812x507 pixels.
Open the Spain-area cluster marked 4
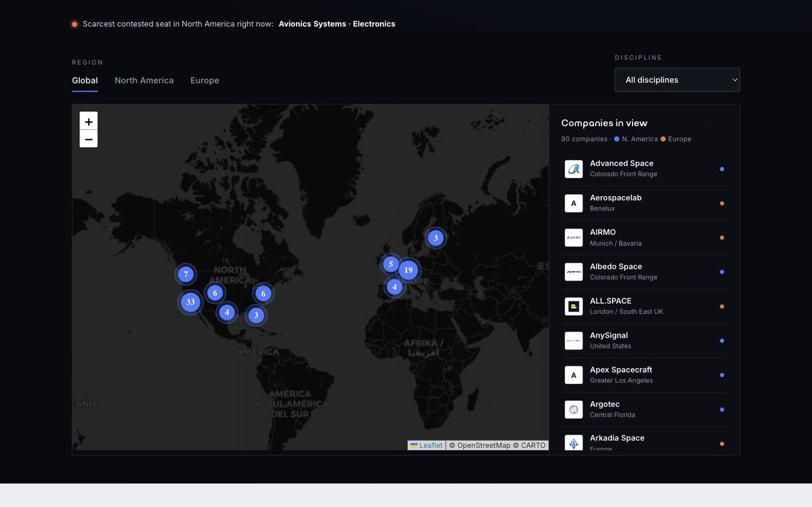(x=395, y=287)
